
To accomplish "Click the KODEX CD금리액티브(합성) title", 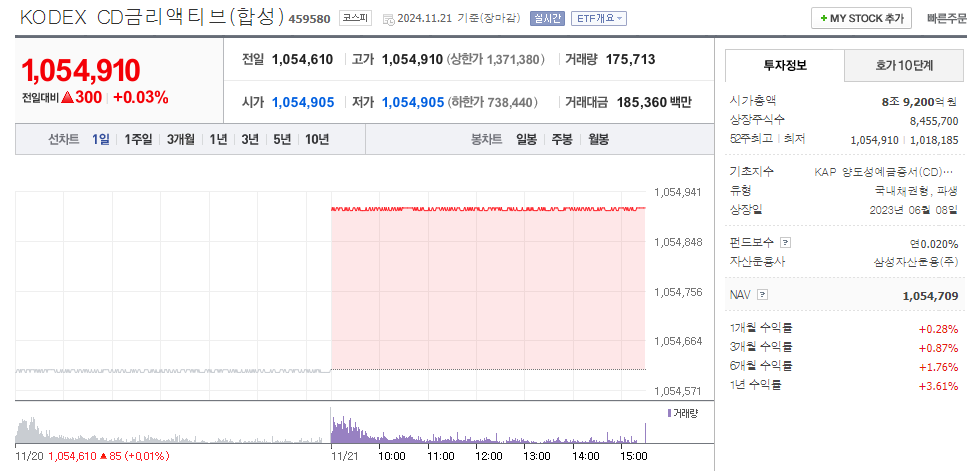I will 152,18.
